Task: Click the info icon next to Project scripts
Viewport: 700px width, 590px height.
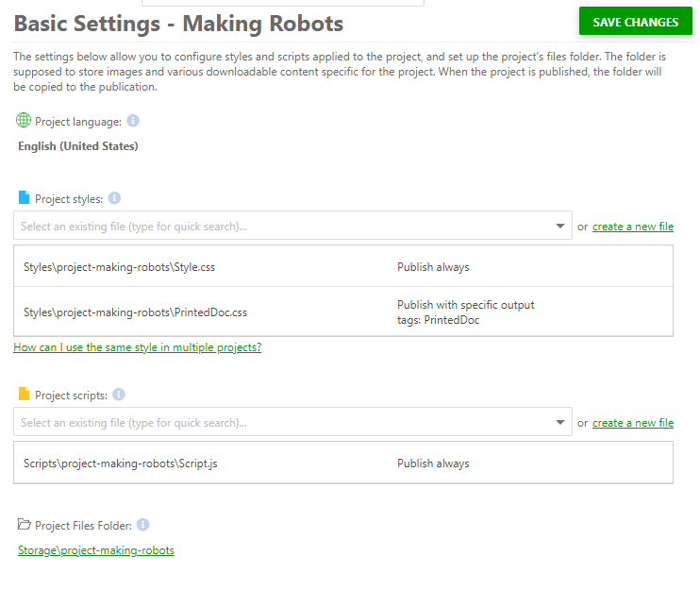Action: coord(118,395)
